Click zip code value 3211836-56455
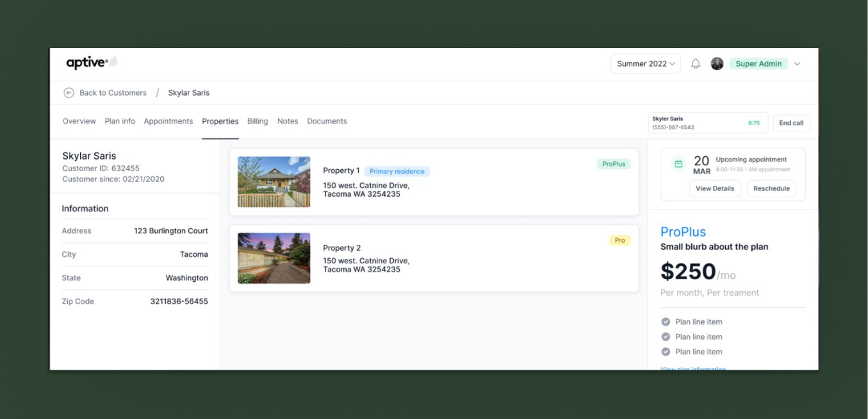Screen dimensions: 868x419 click(x=179, y=301)
